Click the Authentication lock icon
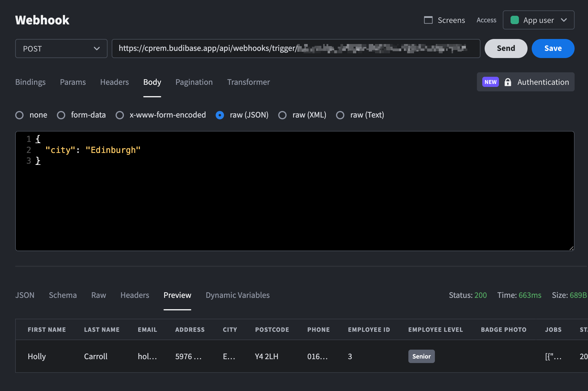Viewport: 588px width, 391px height. pyautogui.click(x=508, y=82)
